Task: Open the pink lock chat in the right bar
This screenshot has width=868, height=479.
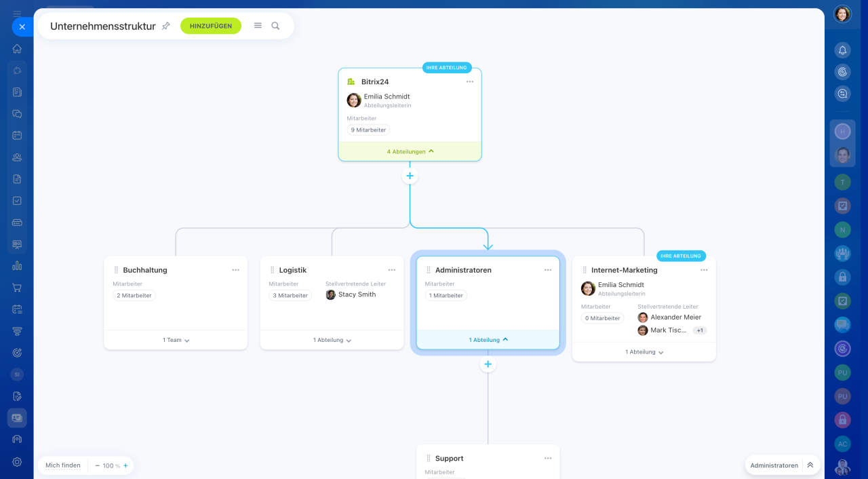Action: tap(842, 420)
